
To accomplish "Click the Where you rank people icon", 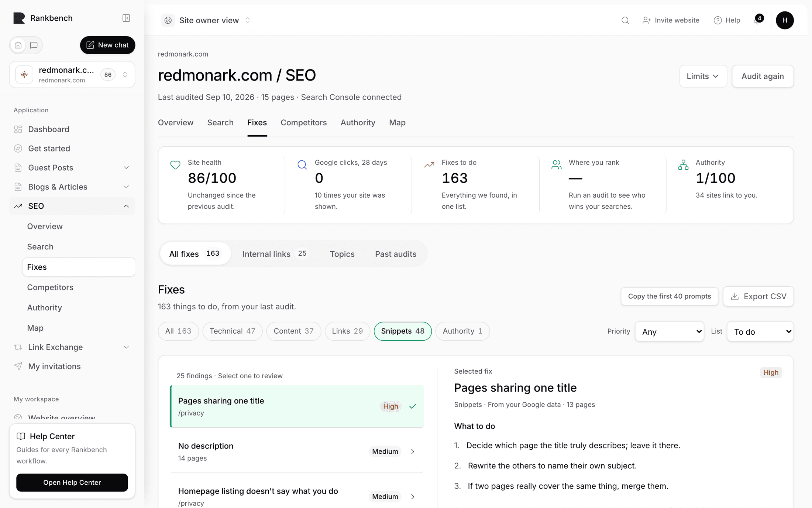I will [556, 165].
